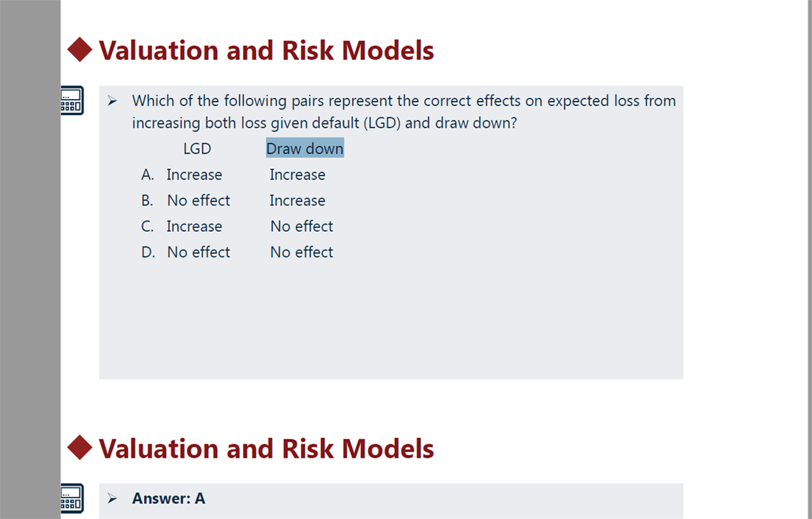Image resolution: width=812 pixels, height=519 pixels.
Task: Click "No effect" under Draw down in row C
Action: click(302, 227)
